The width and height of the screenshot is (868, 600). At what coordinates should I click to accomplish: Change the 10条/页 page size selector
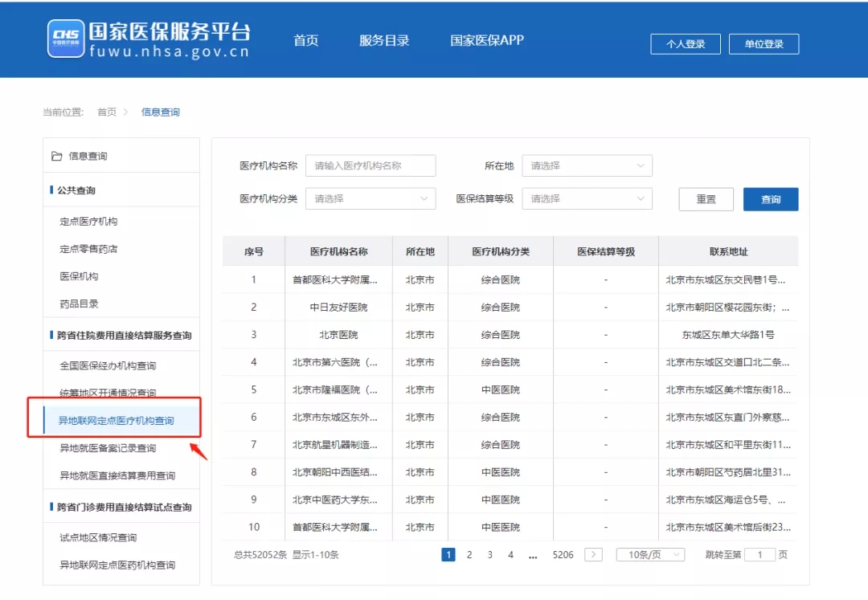pos(650,554)
